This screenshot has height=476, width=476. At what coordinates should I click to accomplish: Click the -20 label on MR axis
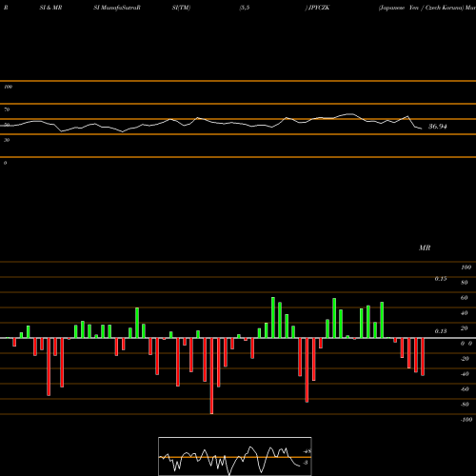pos(465,359)
